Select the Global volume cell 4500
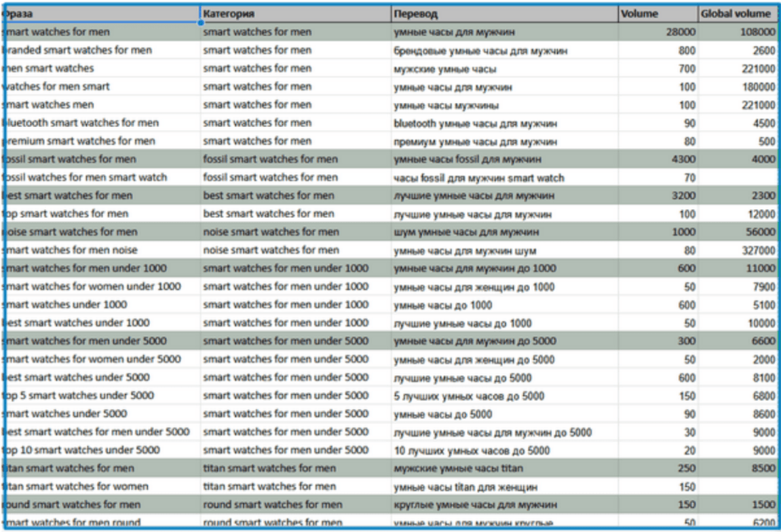The image size is (781, 532). click(x=737, y=123)
